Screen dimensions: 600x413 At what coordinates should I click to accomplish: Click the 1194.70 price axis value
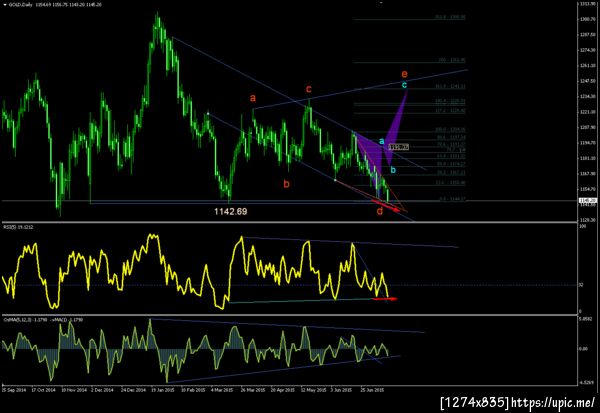[x=587, y=143]
